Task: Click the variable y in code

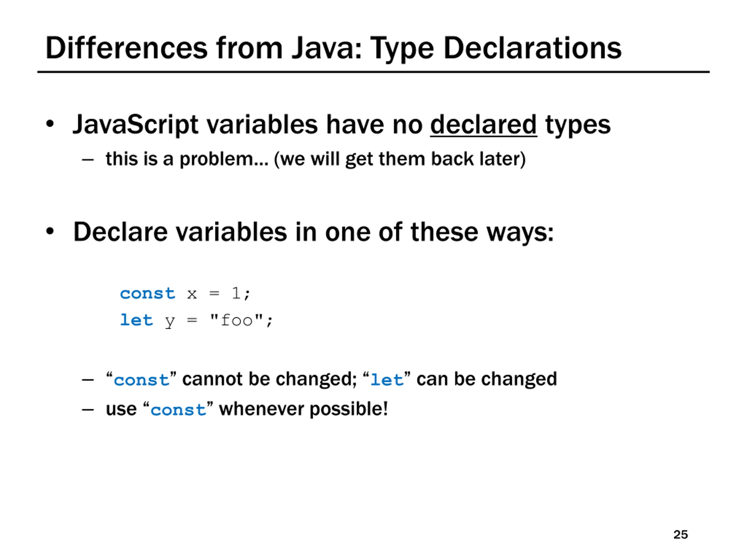Action: point(170,322)
